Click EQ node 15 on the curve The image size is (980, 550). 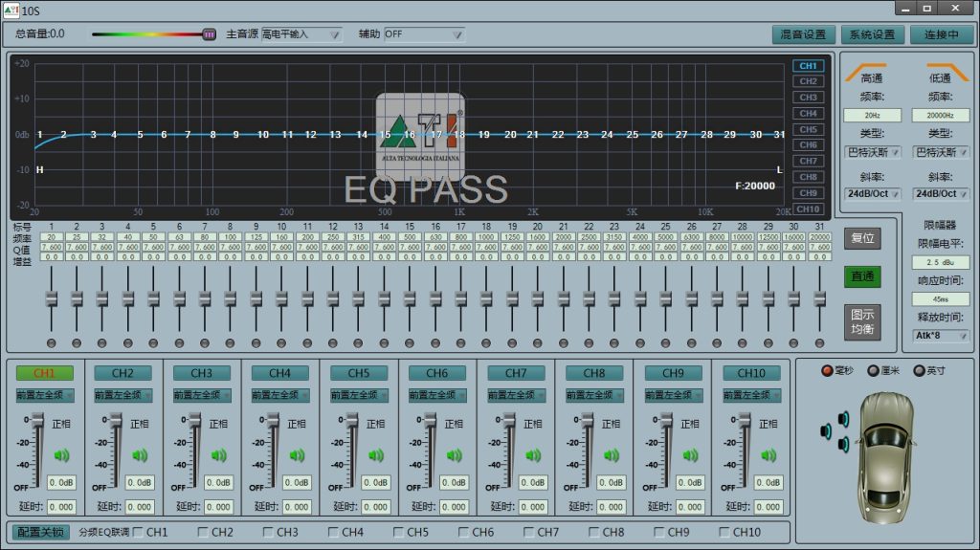(385, 134)
